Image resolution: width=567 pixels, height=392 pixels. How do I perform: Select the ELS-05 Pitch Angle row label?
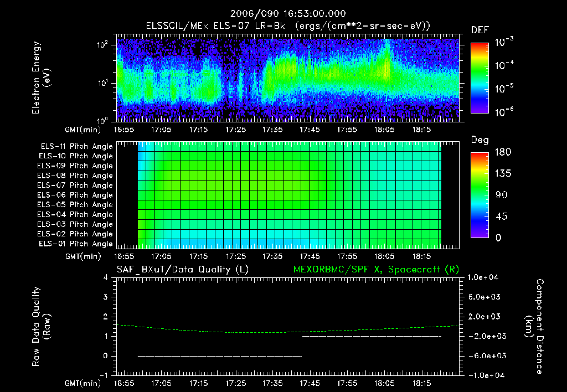tap(75, 205)
